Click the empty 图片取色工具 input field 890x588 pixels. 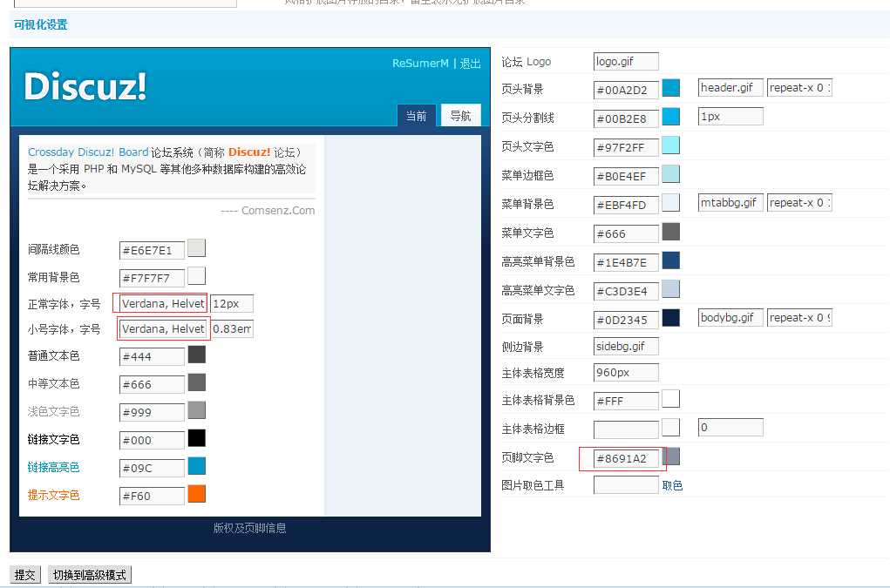point(626,485)
